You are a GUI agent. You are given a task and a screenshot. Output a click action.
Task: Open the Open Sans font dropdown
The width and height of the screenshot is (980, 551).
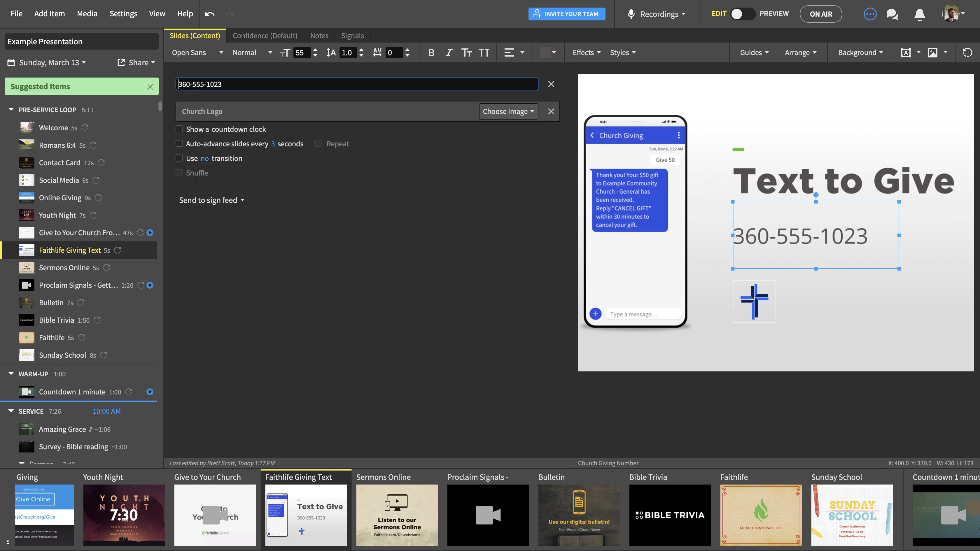[197, 52]
